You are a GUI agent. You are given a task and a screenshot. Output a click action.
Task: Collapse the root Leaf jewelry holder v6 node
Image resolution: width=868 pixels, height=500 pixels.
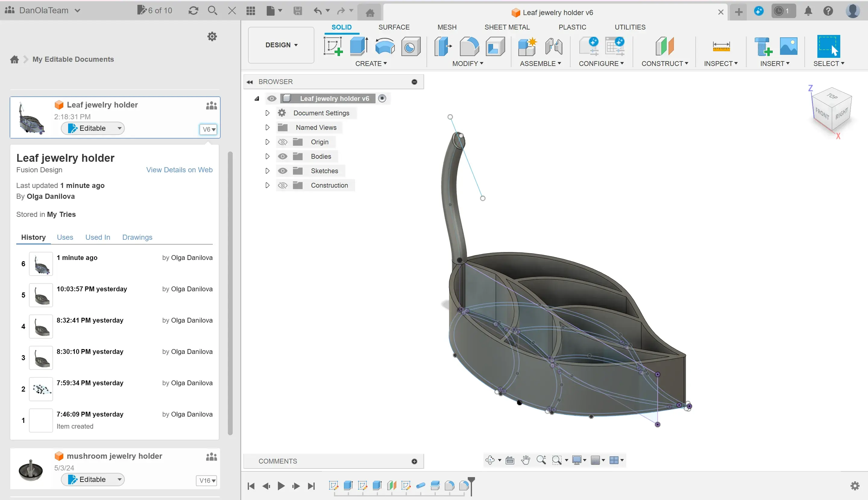[x=257, y=98]
